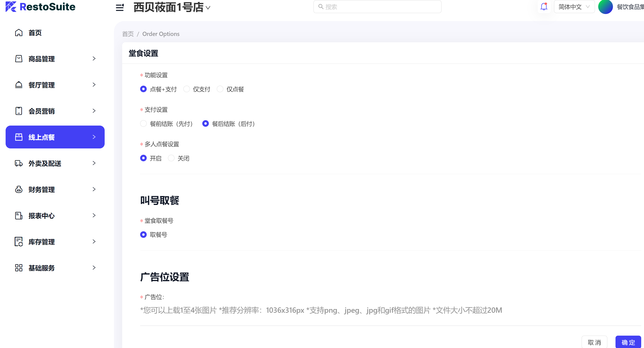The image size is (644, 348).
Task: Click the truck icon for 外卖及配送
Action: click(19, 163)
